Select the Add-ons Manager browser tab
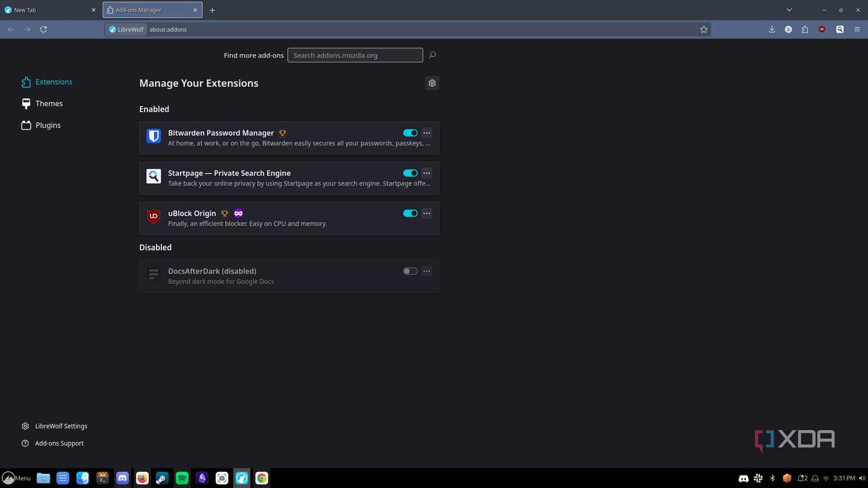Screen dimensions: 868x488 click(x=153, y=10)
